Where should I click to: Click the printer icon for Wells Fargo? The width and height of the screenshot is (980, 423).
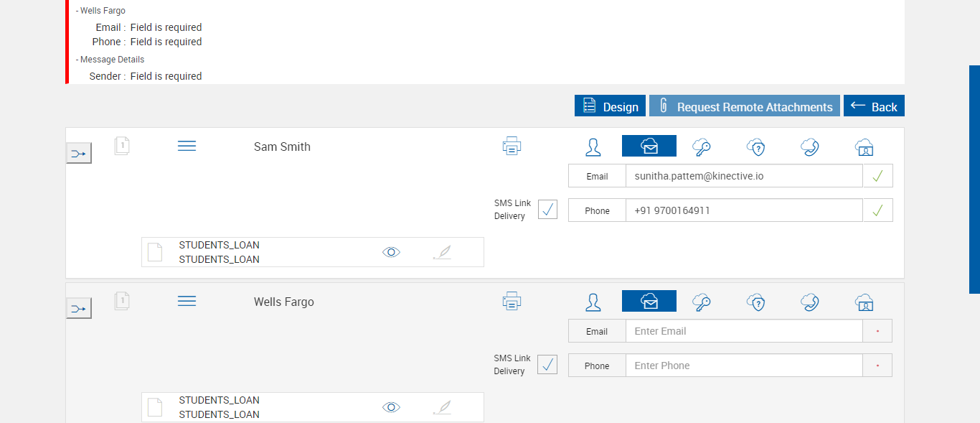coord(512,302)
